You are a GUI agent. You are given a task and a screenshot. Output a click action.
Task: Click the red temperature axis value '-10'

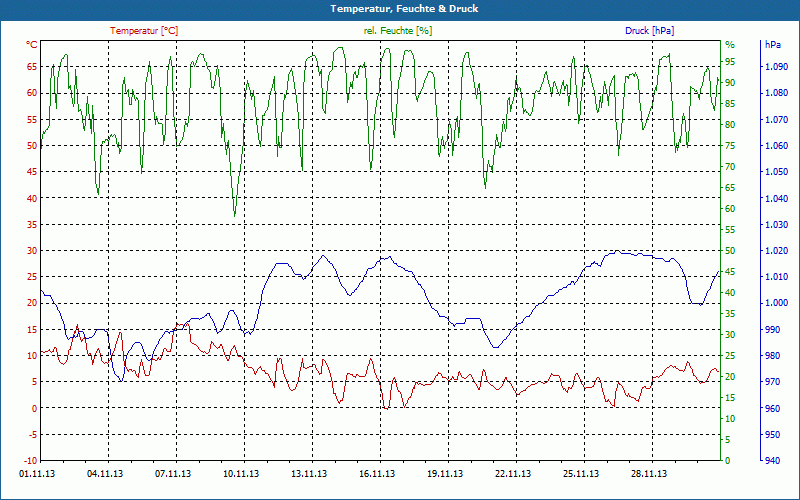31,461
